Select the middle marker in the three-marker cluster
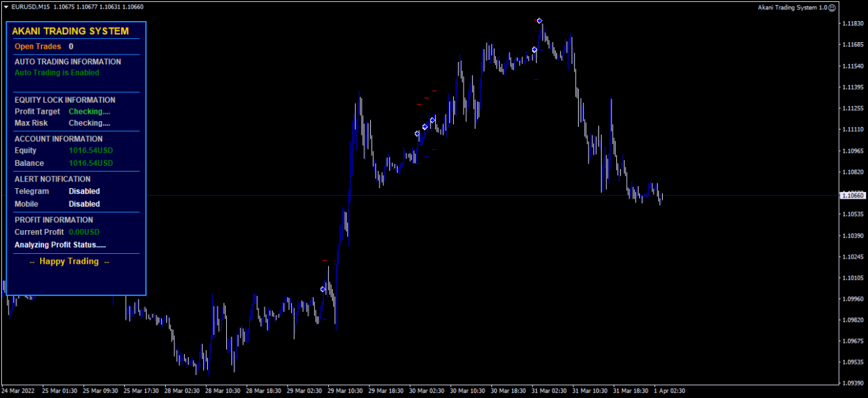This screenshot has width=868, height=398. click(425, 126)
